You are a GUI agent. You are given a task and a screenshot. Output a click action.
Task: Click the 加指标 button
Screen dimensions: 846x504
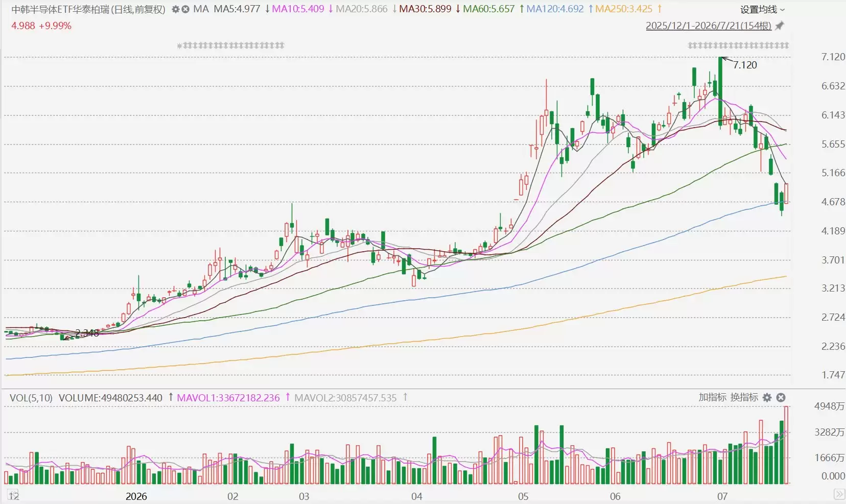[712, 397]
